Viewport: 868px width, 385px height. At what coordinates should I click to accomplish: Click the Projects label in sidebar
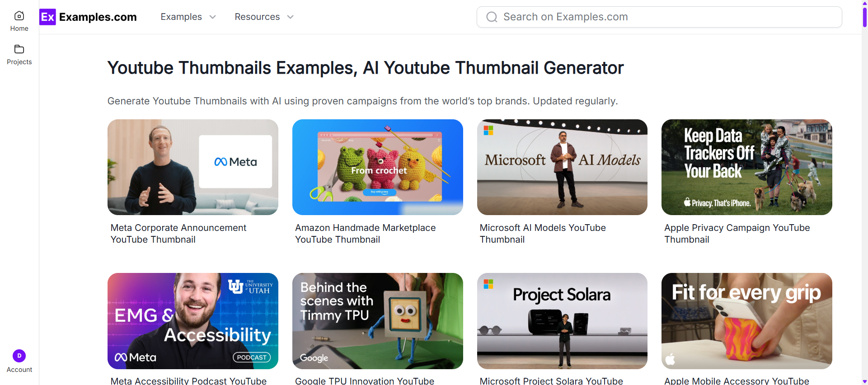coord(19,62)
